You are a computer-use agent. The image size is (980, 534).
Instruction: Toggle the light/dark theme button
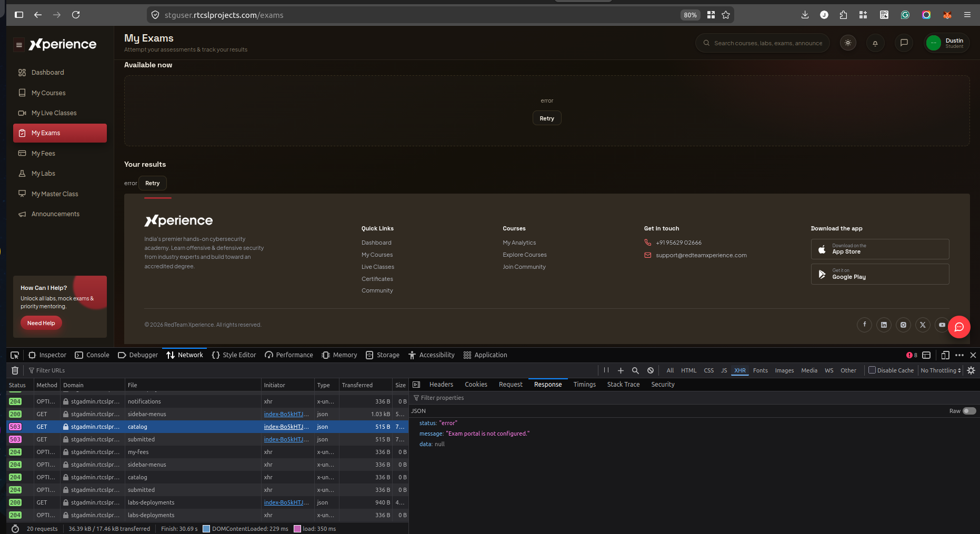pyautogui.click(x=848, y=43)
